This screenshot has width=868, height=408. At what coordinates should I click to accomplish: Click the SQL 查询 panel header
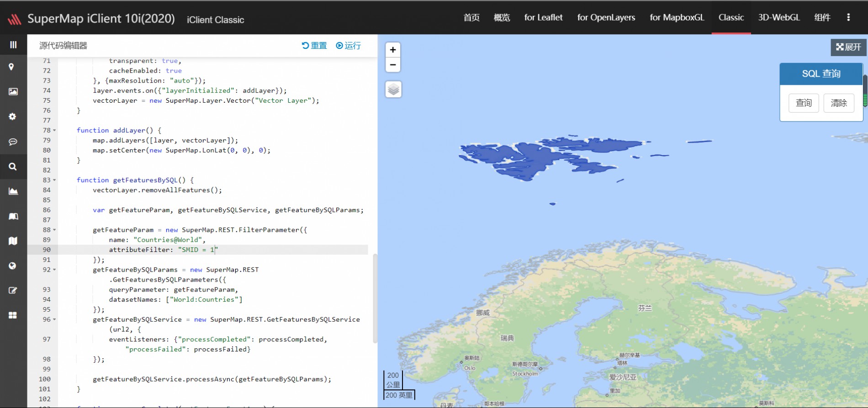point(821,73)
